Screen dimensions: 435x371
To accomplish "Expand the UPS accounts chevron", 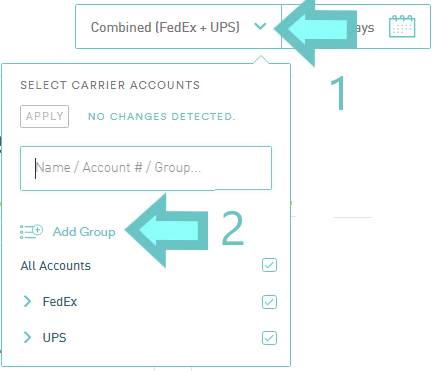I will coord(28,337).
